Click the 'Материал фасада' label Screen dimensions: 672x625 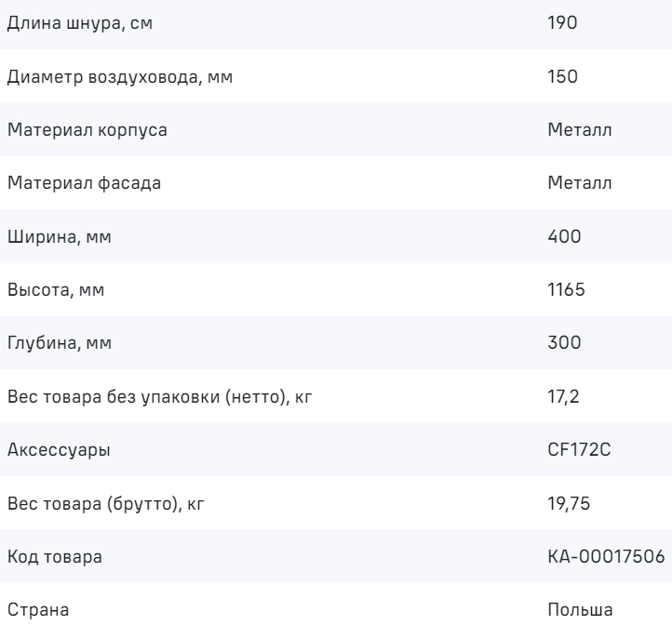[x=84, y=183]
